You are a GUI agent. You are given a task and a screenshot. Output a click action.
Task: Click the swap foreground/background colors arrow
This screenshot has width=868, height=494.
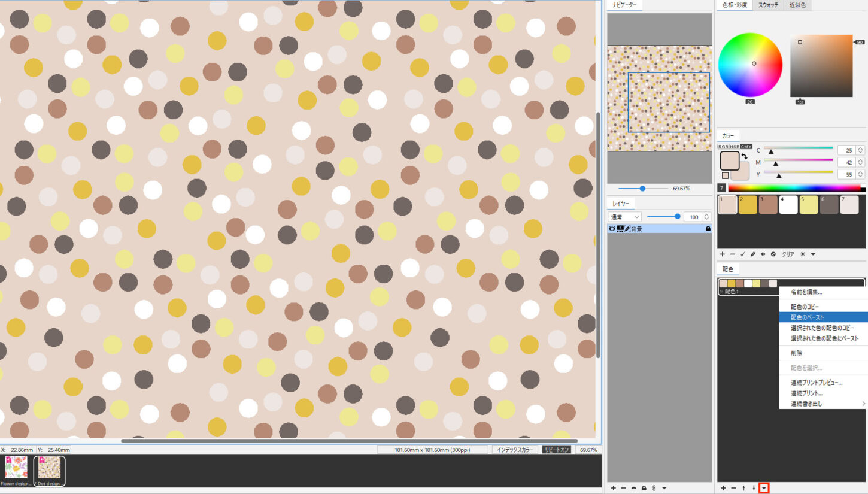(x=744, y=157)
